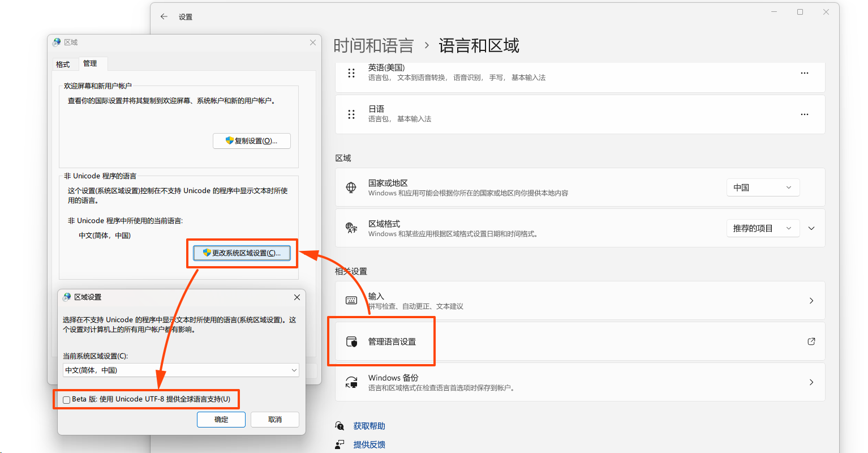Click the shield icon beside 管理语言设置
868x453 pixels.
click(x=351, y=341)
